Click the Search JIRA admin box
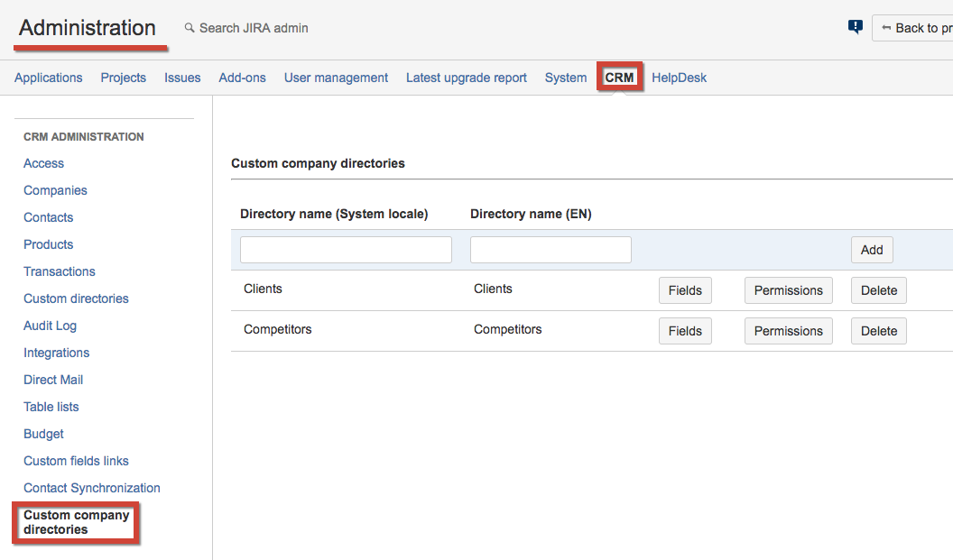The width and height of the screenshot is (953, 560). [254, 28]
